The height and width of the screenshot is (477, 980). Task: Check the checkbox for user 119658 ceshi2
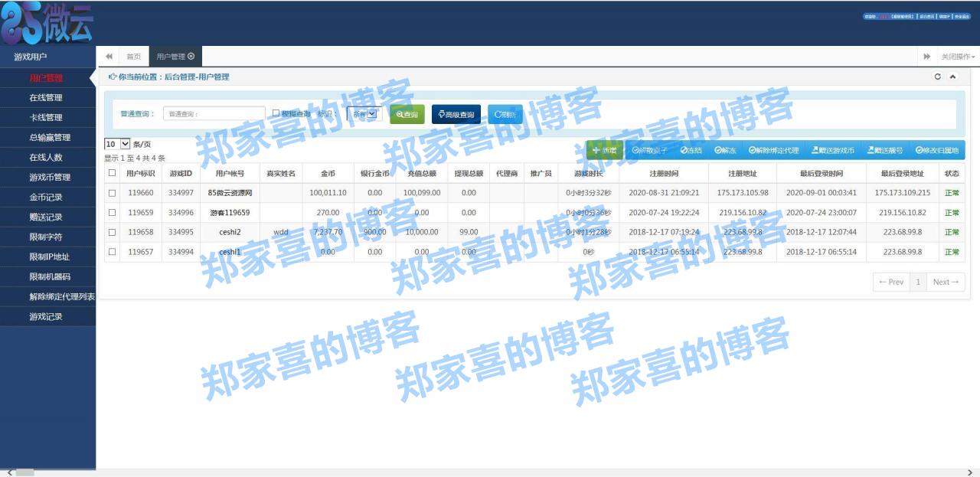[110, 231]
